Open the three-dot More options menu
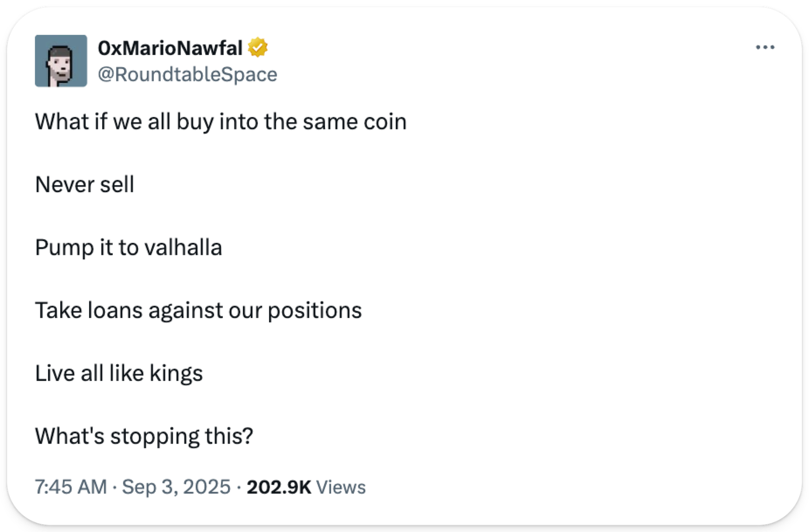 point(765,48)
